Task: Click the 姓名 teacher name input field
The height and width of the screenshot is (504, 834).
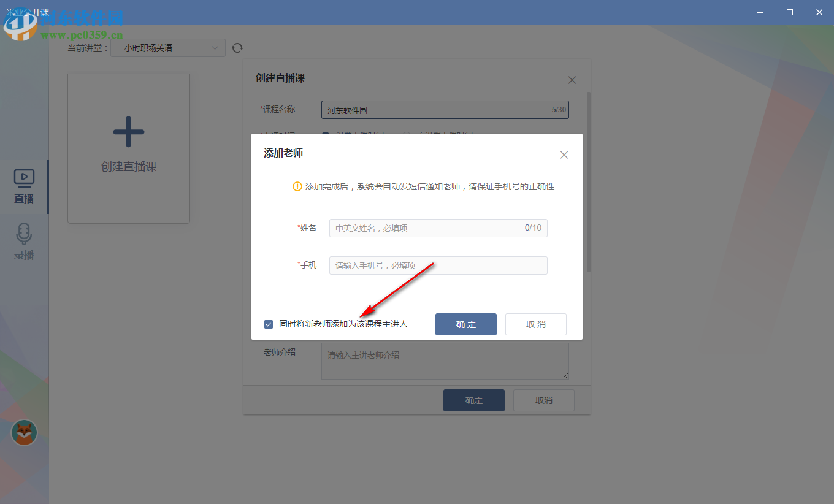Action: [x=438, y=227]
